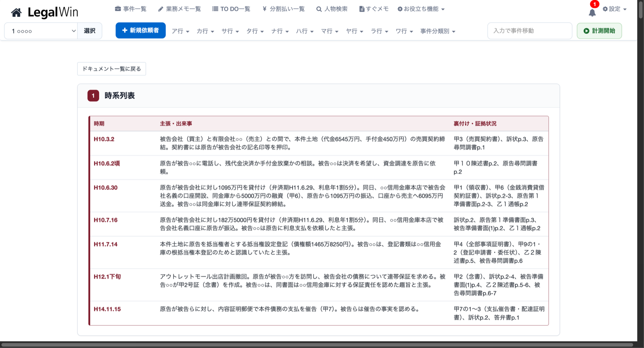The image size is (644, 348).
Task: Click the home icon beside LegalWin
Action: click(16, 13)
